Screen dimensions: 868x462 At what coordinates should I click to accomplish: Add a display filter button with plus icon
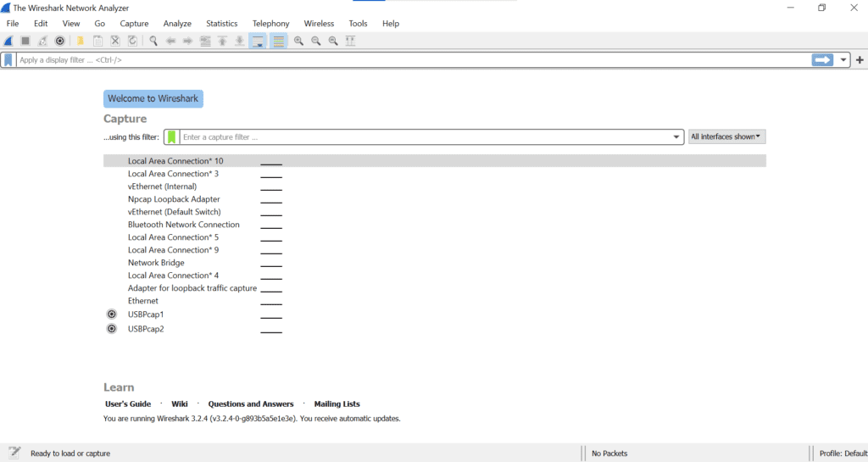(x=860, y=59)
